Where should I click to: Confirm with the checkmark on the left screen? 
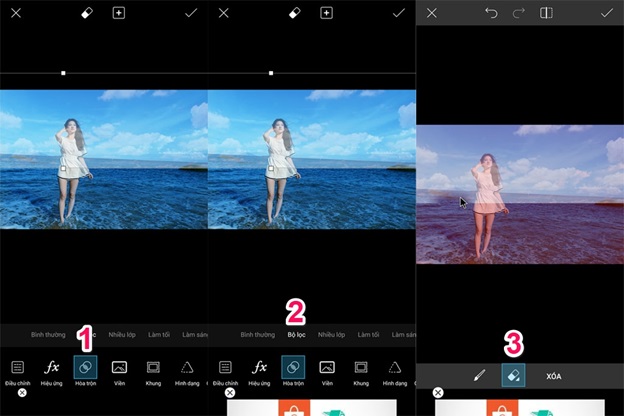pos(191,13)
